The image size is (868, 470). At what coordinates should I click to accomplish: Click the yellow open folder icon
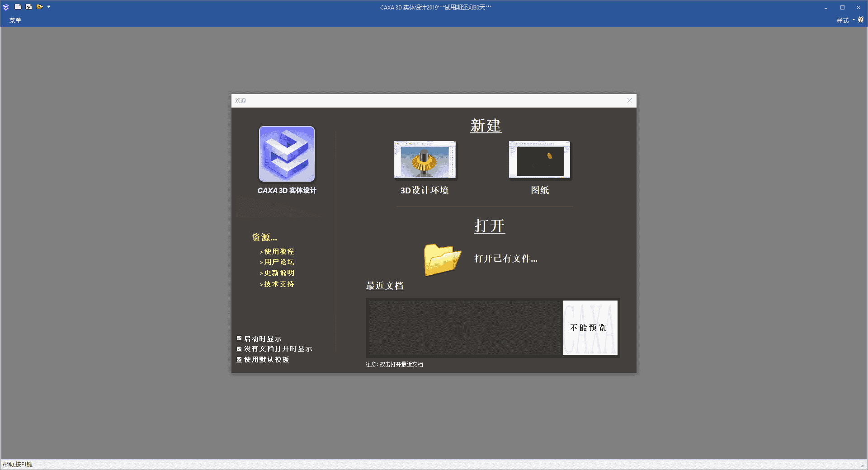pos(442,259)
